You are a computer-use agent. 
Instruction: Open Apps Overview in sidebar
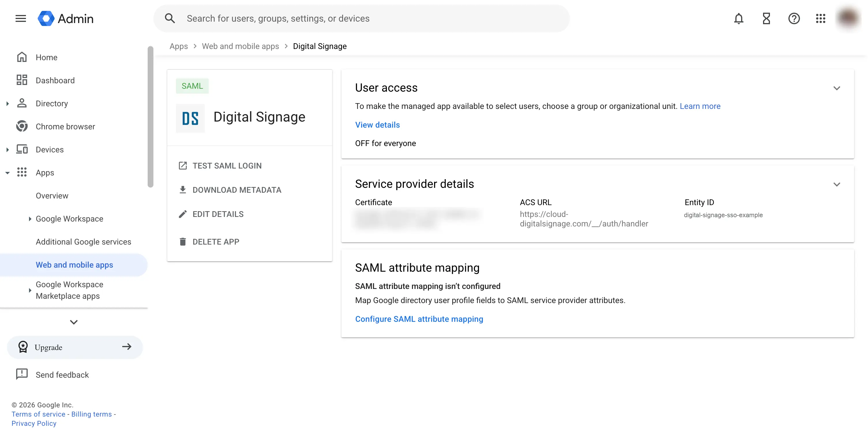coord(74,196)
